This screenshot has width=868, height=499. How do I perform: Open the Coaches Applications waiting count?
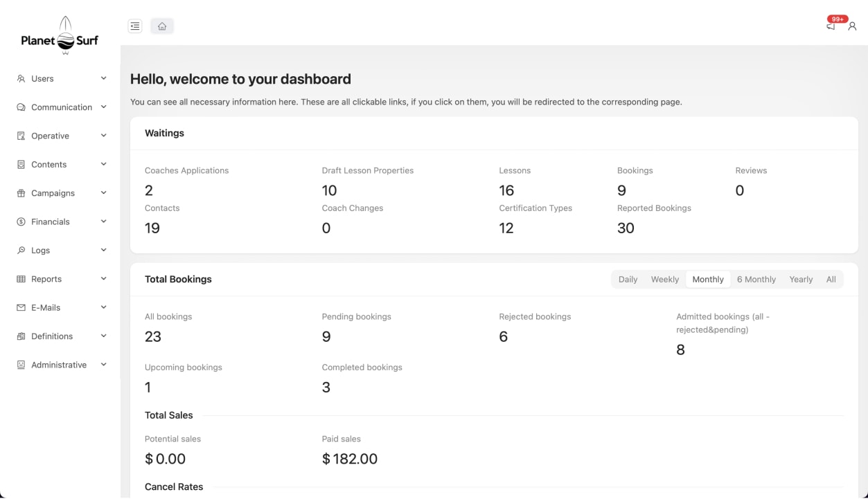[149, 190]
